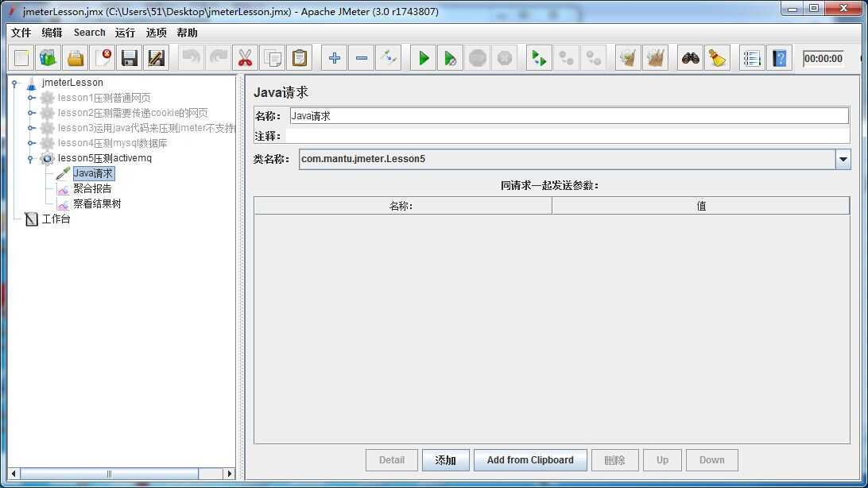Click Remote Start All icon

(539, 58)
